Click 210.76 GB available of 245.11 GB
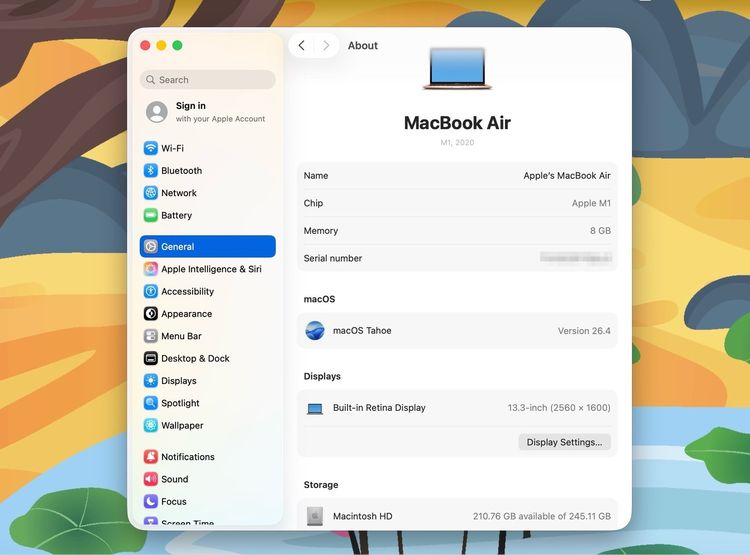 pos(542,516)
